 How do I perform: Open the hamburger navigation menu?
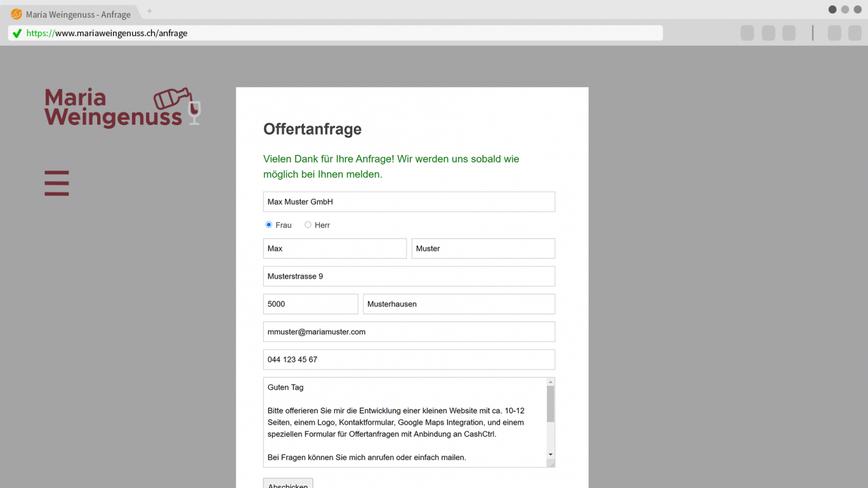pyautogui.click(x=56, y=183)
